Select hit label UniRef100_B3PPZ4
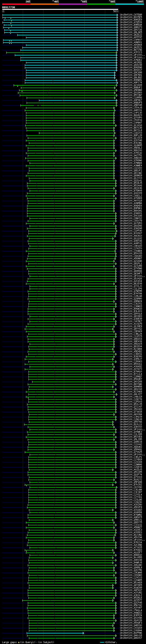The height and width of the screenshot is (644, 146). (131, 615)
